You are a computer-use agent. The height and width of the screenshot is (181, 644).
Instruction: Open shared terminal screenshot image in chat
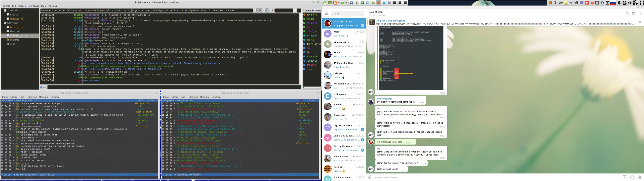(411, 58)
